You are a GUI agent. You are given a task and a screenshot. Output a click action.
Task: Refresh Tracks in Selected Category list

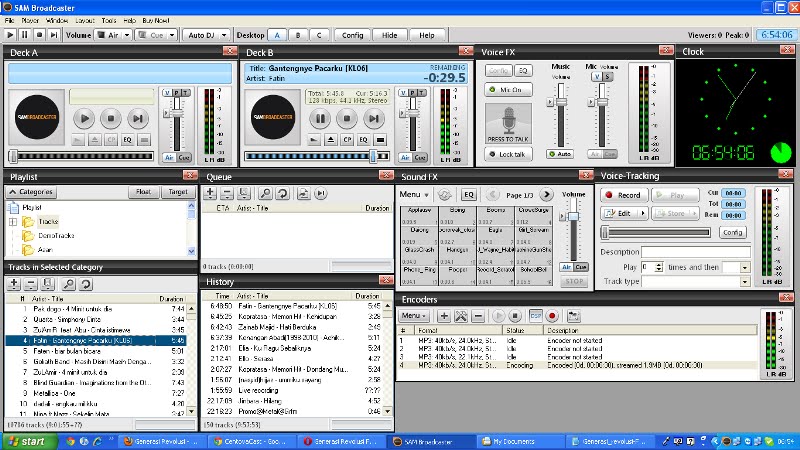pos(86,284)
